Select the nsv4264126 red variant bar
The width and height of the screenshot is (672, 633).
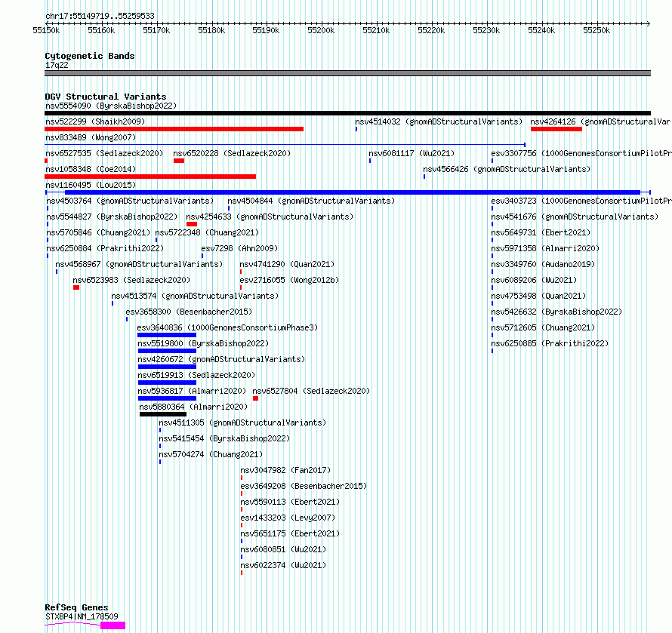click(556, 129)
